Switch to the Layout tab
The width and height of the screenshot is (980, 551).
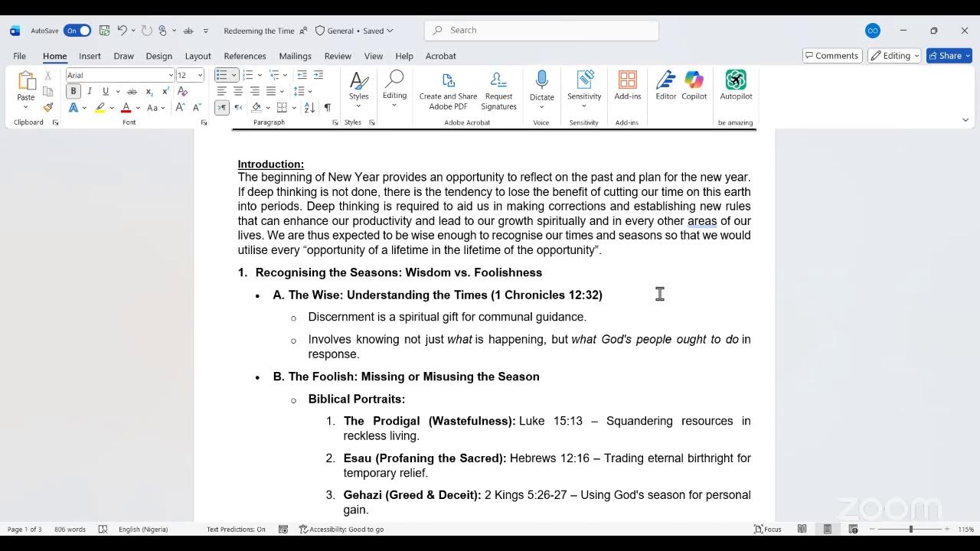(198, 56)
